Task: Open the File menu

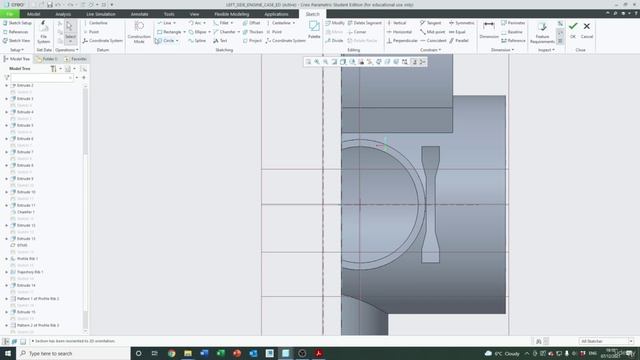Action: point(9,14)
